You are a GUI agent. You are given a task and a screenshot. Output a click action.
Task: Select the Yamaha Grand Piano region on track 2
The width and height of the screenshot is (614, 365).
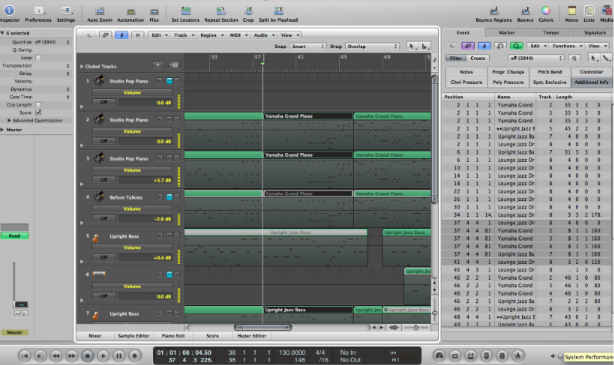pyautogui.click(x=308, y=116)
